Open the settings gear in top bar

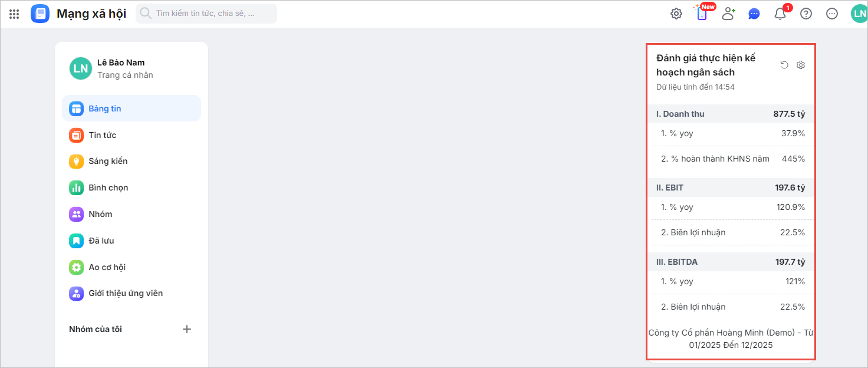(676, 14)
